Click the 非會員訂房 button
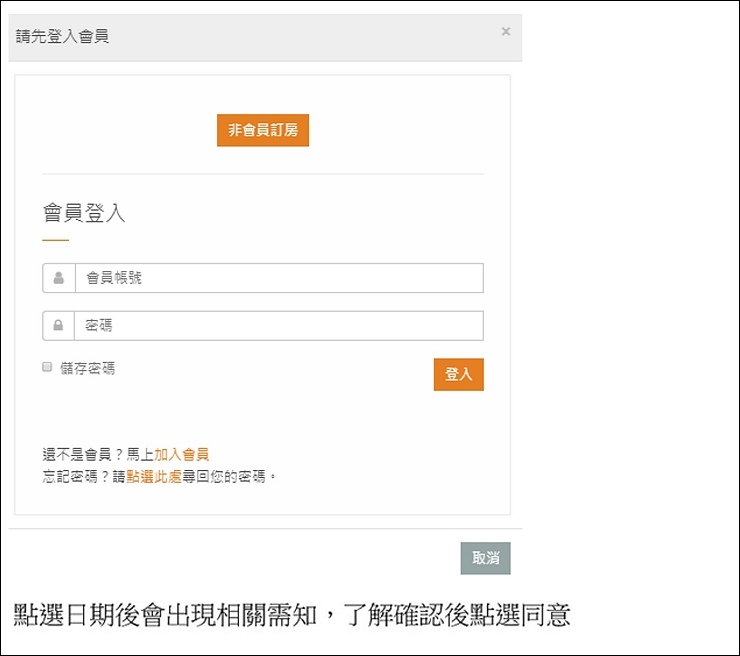Viewport: 740px width, 656px height. pyautogui.click(x=263, y=130)
